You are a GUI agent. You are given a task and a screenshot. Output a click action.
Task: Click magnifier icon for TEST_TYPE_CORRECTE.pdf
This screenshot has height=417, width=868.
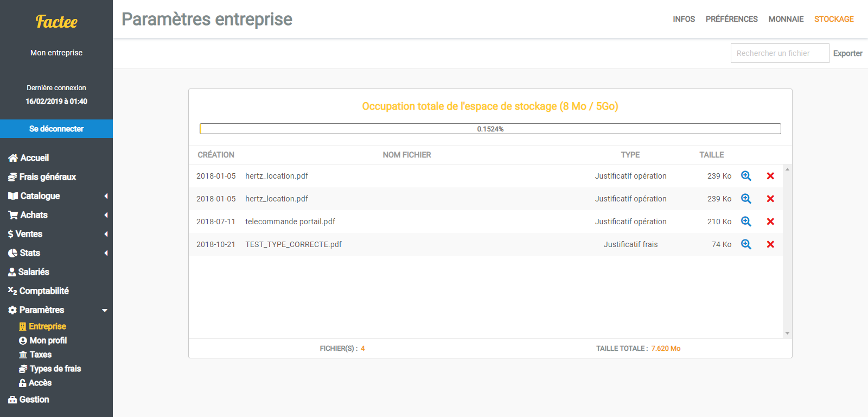click(x=746, y=244)
